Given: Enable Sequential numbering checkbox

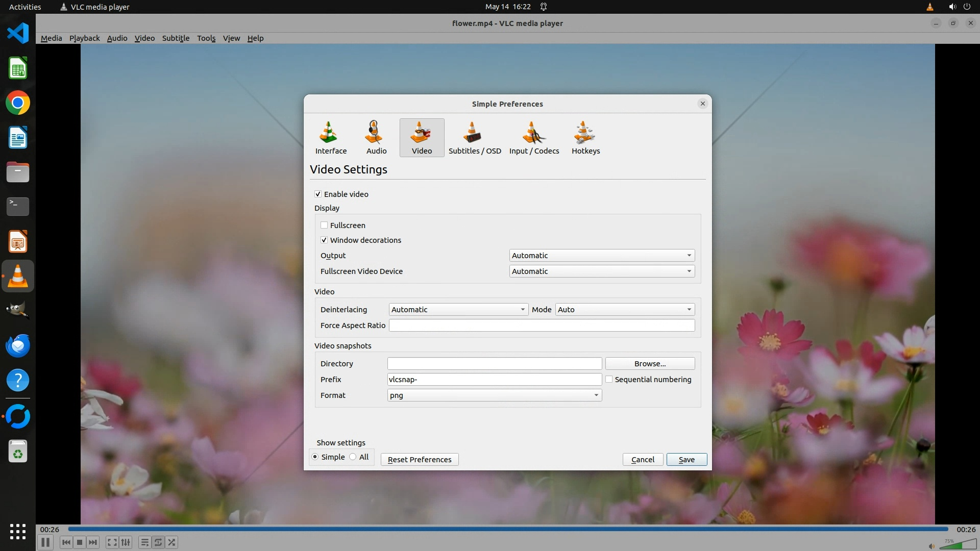Looking at the screenshot, I should [x=609, y=379].
